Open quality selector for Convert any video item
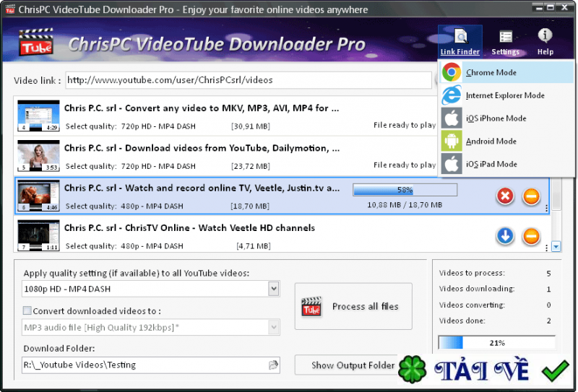 158,126
